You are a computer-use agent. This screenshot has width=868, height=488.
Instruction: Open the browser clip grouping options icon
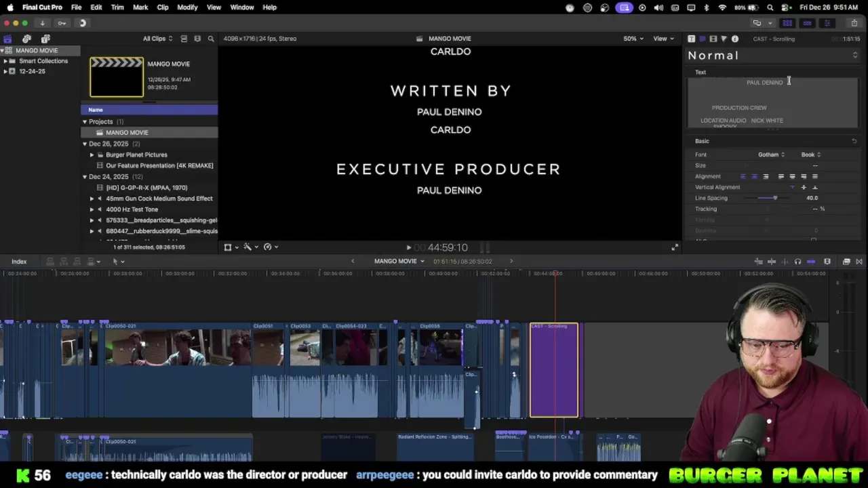[197, 39]
